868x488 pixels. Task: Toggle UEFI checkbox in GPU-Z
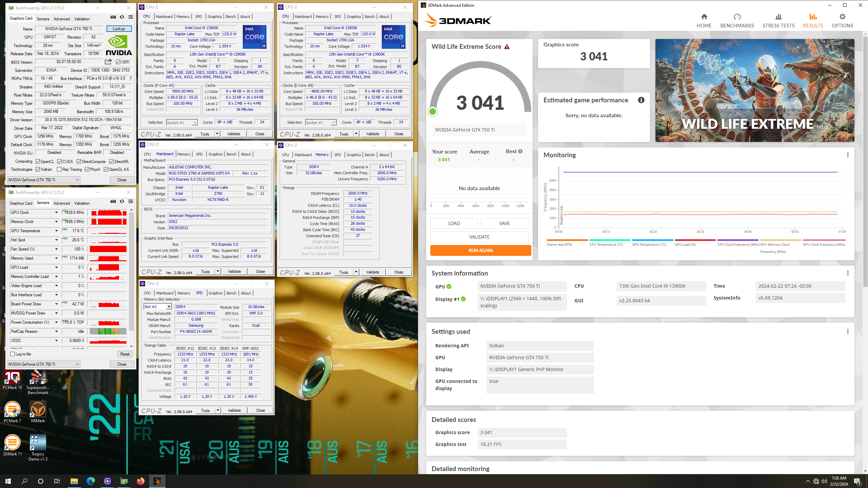pyautogui.click(x=118, y=62)
